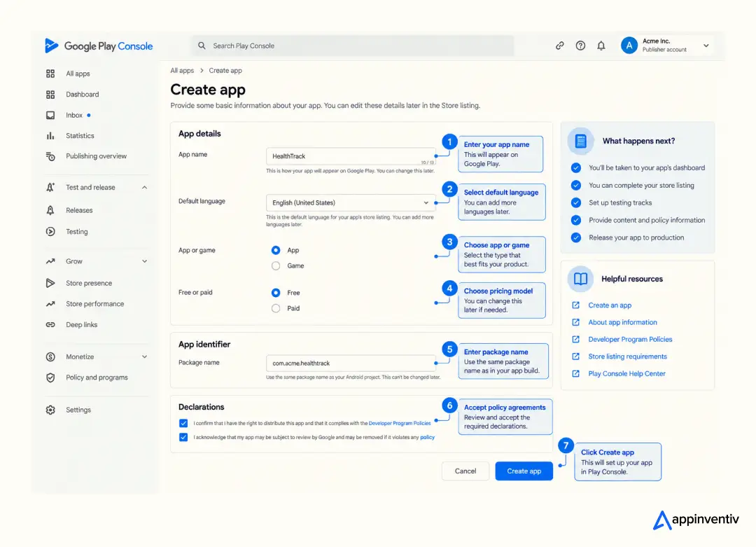756x547 pixels.
Task: Open Publishing overview in sidebar
Action: (x=97, y=156)
